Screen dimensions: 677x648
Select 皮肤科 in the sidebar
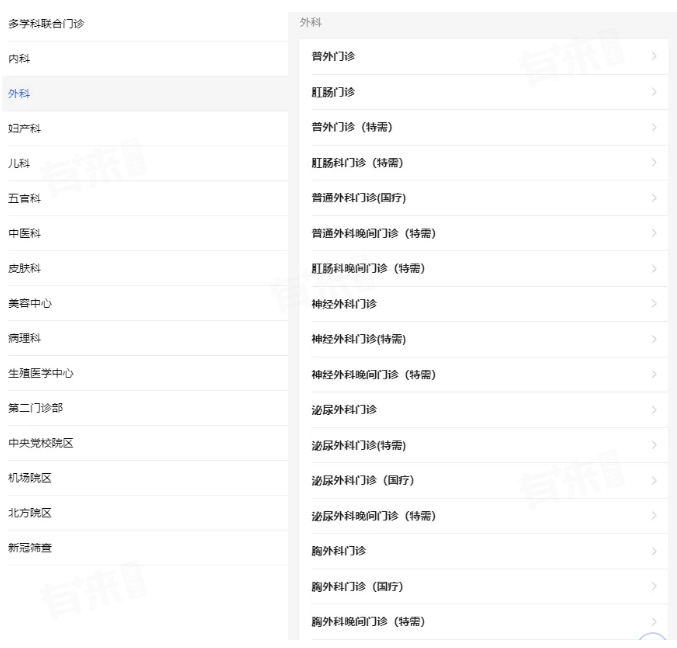[24, 268]
